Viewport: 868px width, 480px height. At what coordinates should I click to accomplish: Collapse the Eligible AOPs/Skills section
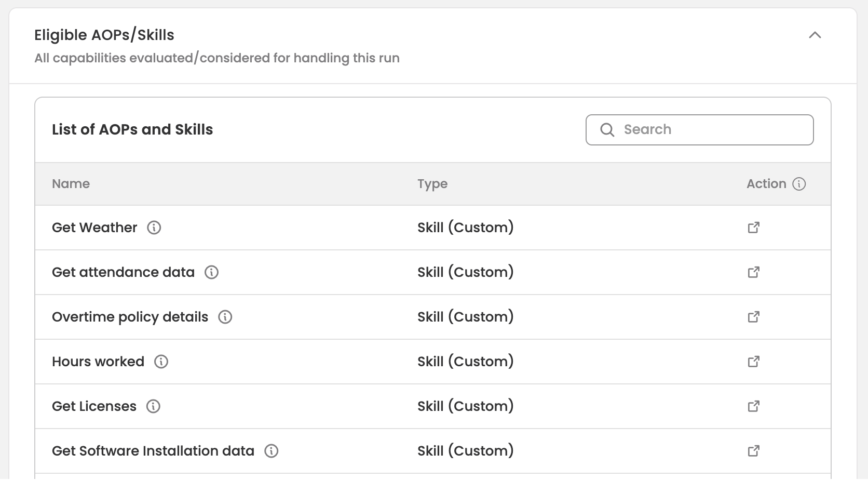[x=815, y=35]
